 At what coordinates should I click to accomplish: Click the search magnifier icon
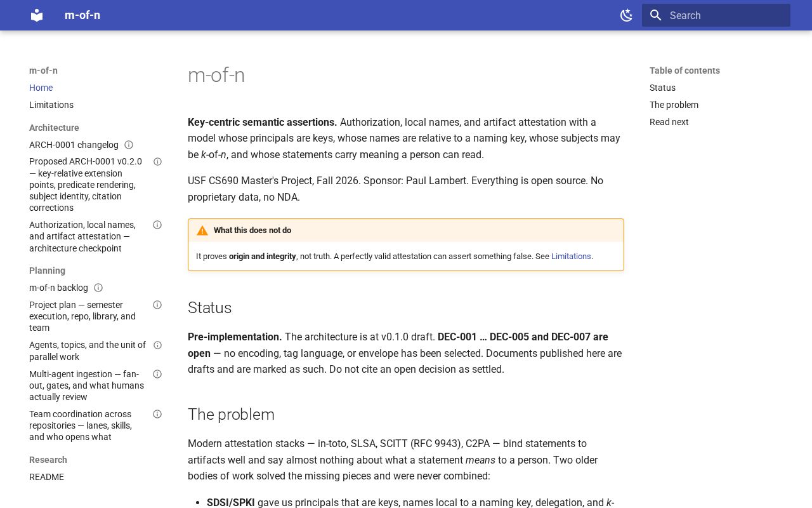point(656,15)
